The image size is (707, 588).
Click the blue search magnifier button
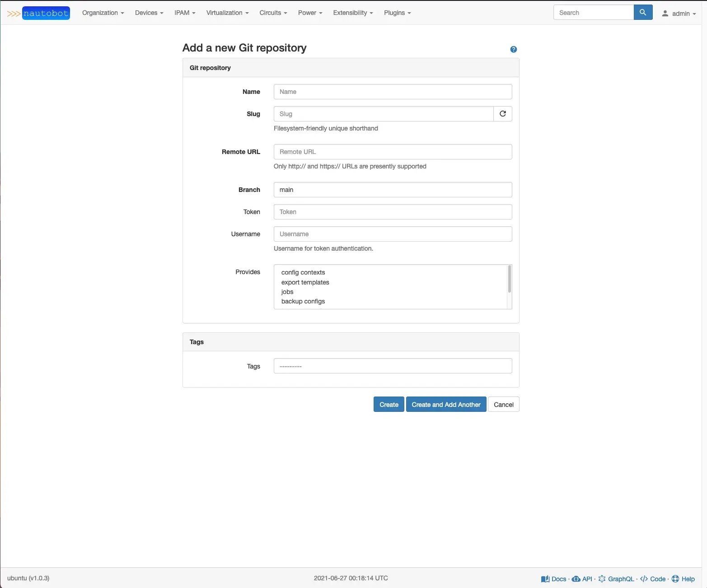pyautogui.click(x=643, y=13)
